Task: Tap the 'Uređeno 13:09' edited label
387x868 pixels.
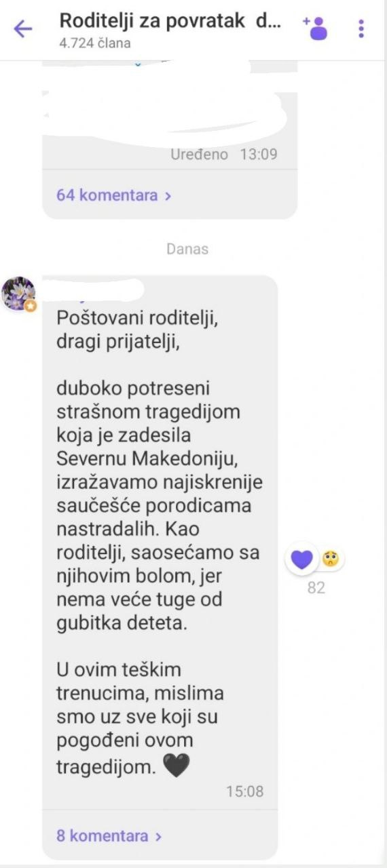Action: 224,154
